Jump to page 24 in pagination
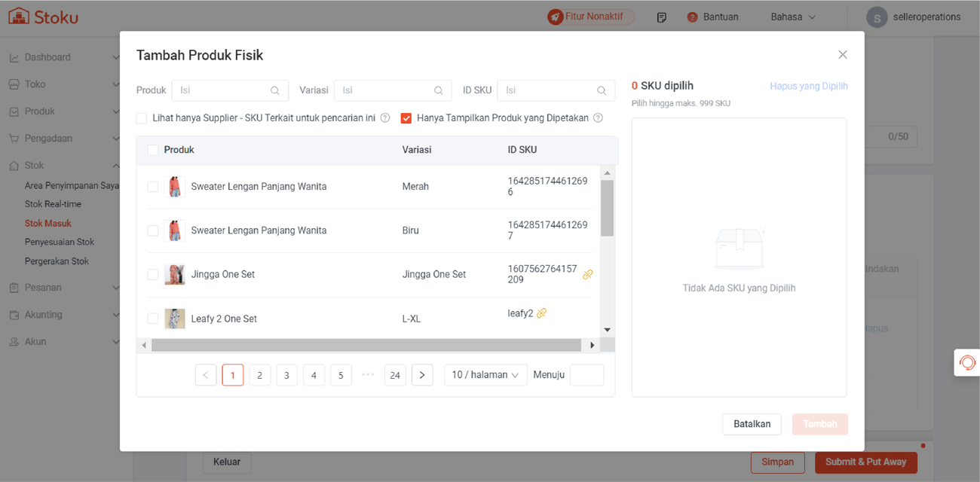 (395, 375)
